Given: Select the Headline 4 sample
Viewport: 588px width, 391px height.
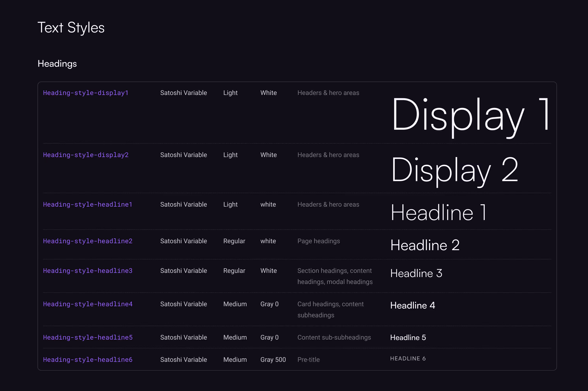Looking at the screenshot, I should tap(412, 306).
